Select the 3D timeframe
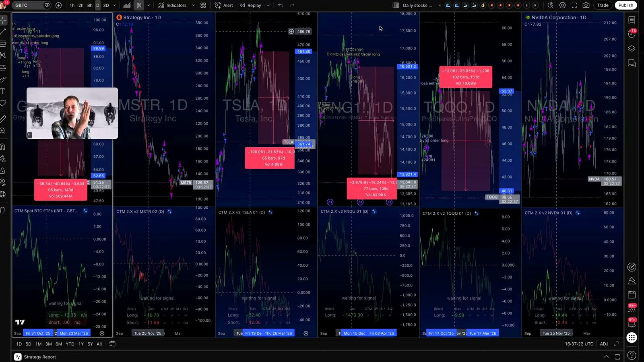The width and height of the screenshot is (644, 362). tap(106, 5)
